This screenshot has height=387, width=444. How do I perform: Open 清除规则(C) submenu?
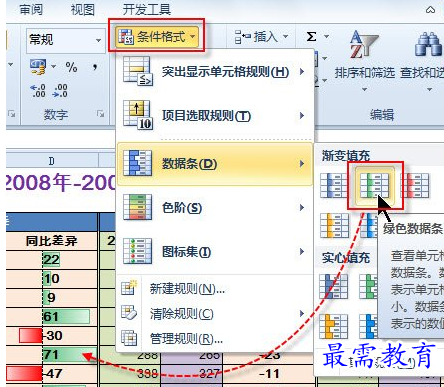coord(214,314)
